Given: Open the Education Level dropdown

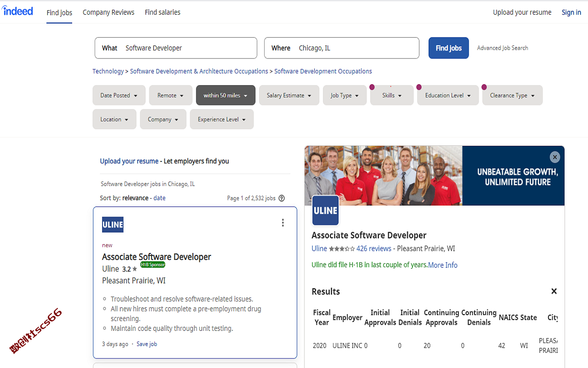Looking at the screenshot, I should (448, 95).
